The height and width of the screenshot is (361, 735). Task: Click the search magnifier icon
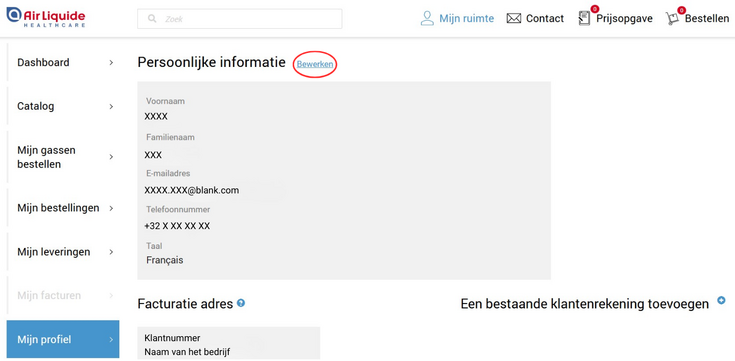coord(152,19)
